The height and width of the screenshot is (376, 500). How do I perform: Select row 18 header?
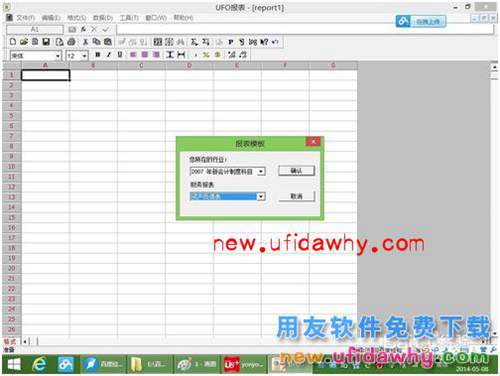pyautogui.click(x=12, y=248)
